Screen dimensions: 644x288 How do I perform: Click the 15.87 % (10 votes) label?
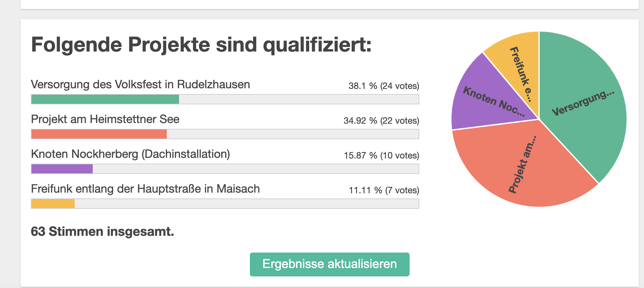[x=381, y=156]
